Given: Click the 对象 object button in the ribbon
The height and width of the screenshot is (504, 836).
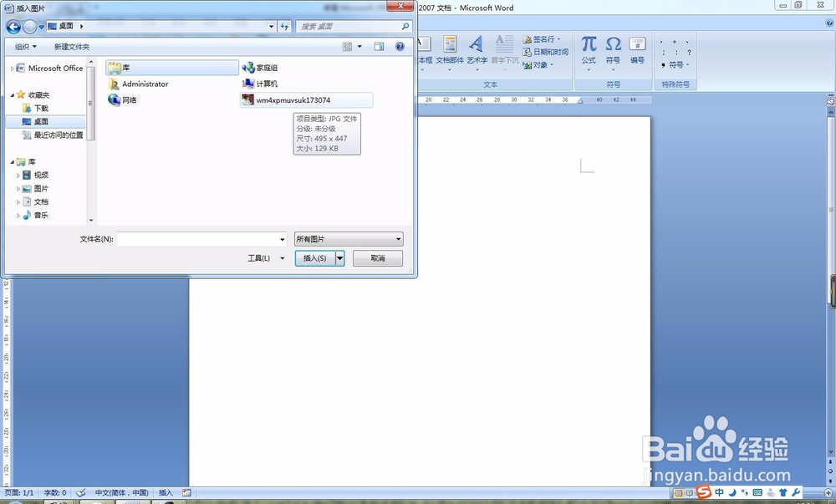Looking at the screenshot, I should point(538,65).
